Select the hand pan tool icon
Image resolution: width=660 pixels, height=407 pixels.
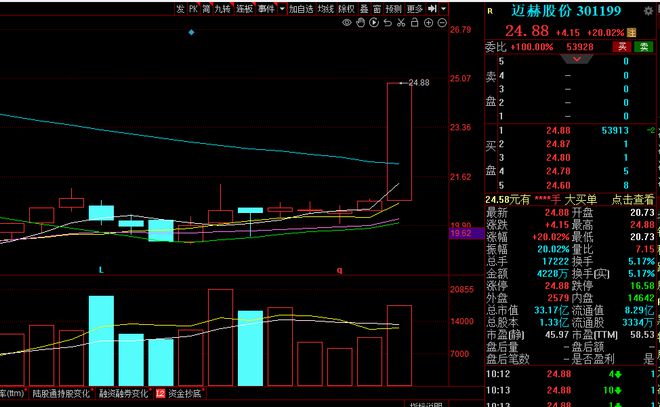(x=360, y=23)
